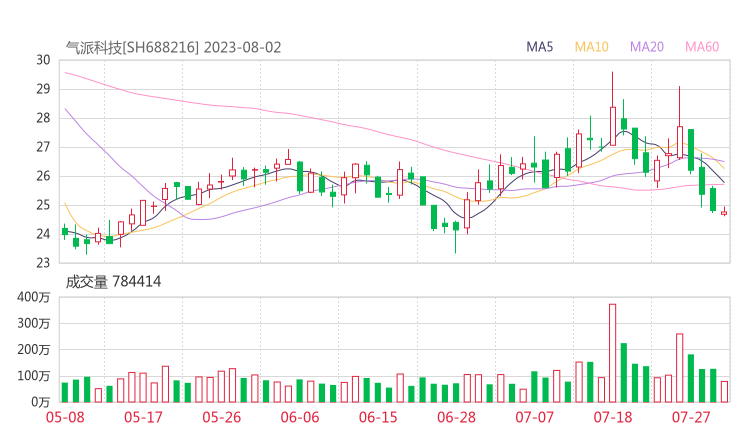The image size is (740, 440).
Task: Click the 07-27 date label
Action: 691,417
